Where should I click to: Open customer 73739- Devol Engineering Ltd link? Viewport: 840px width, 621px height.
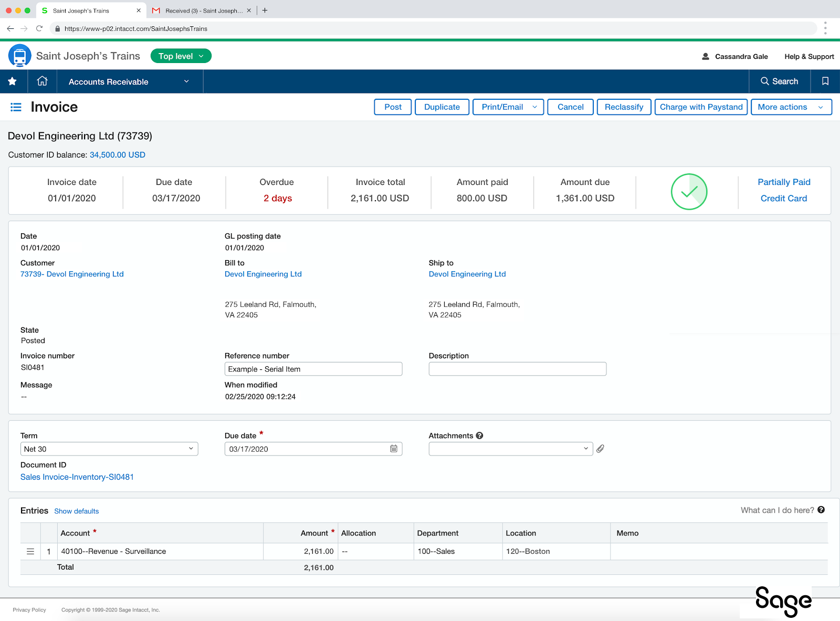[x=72, y=274]
